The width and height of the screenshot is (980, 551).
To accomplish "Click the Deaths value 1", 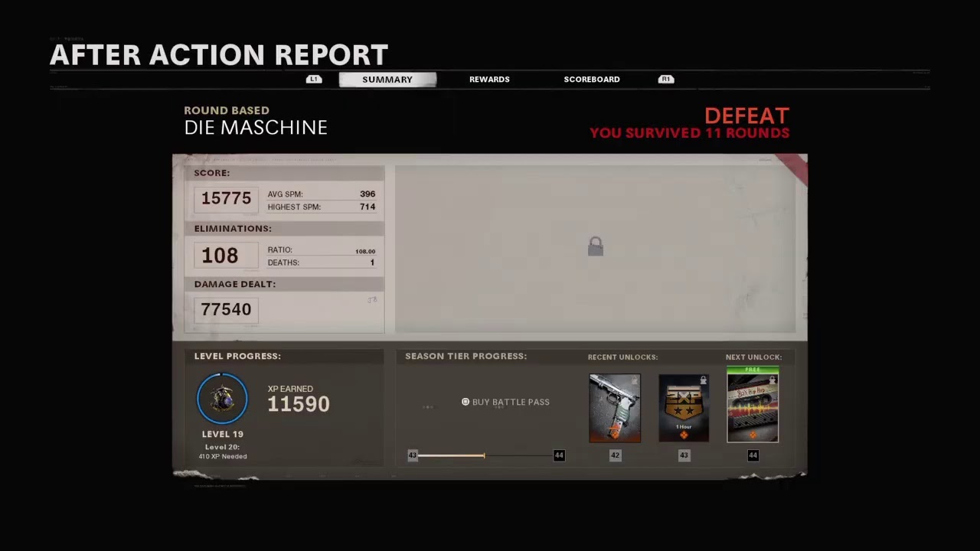I will click(372, 262).
